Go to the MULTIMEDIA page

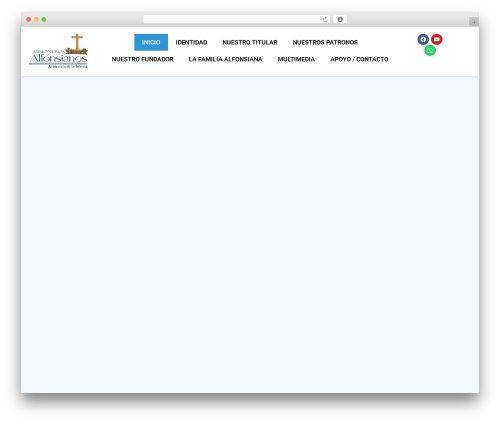click(296, 59)
